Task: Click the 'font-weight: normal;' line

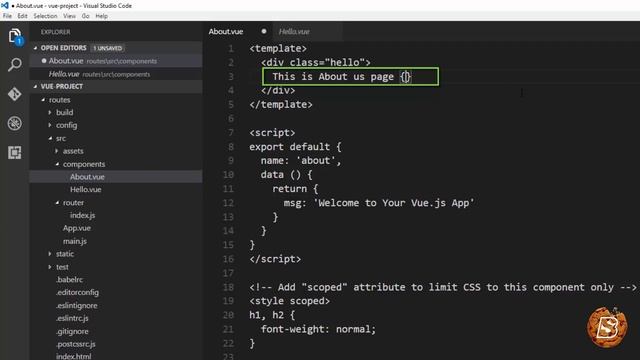Action: coord(318,329)
